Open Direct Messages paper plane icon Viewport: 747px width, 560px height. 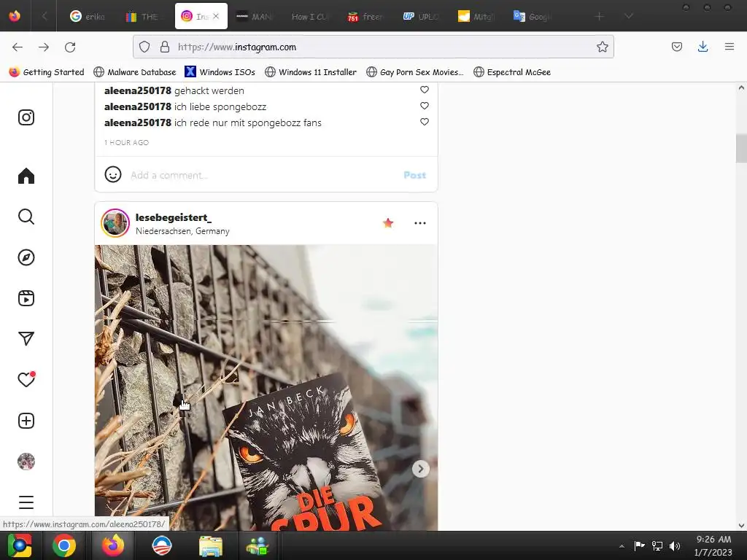click(26, 339)
